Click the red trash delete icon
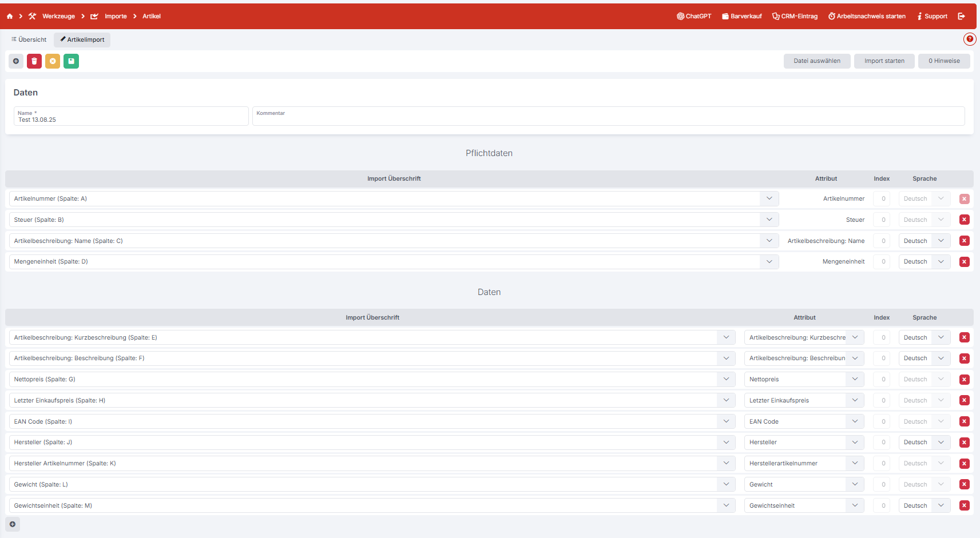This screenshot has height=538, width=980. (34, 61)
